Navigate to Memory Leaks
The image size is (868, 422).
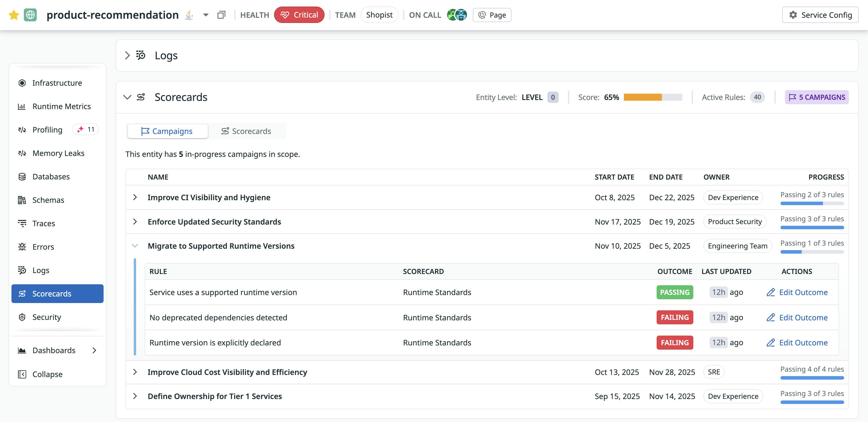coord(58,153)
